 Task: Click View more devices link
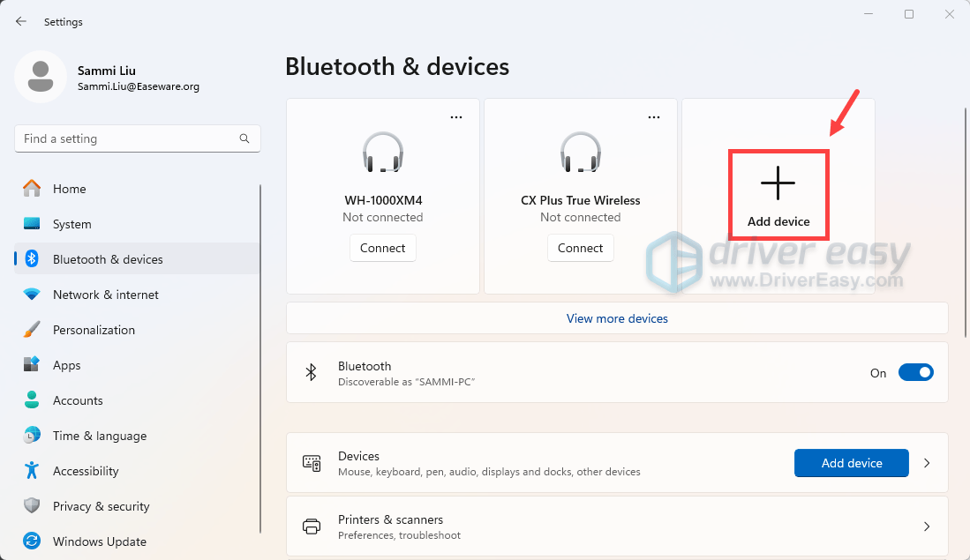(617, 318)
